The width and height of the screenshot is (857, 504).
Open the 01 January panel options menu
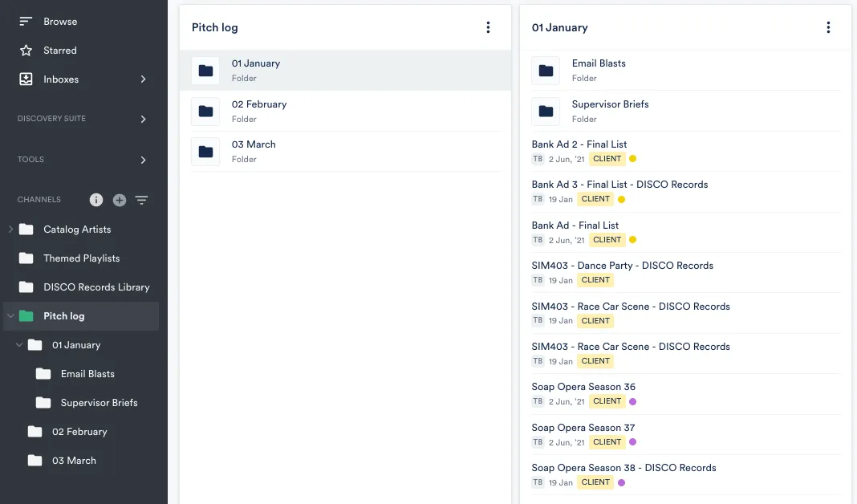[x=829, y=26]
